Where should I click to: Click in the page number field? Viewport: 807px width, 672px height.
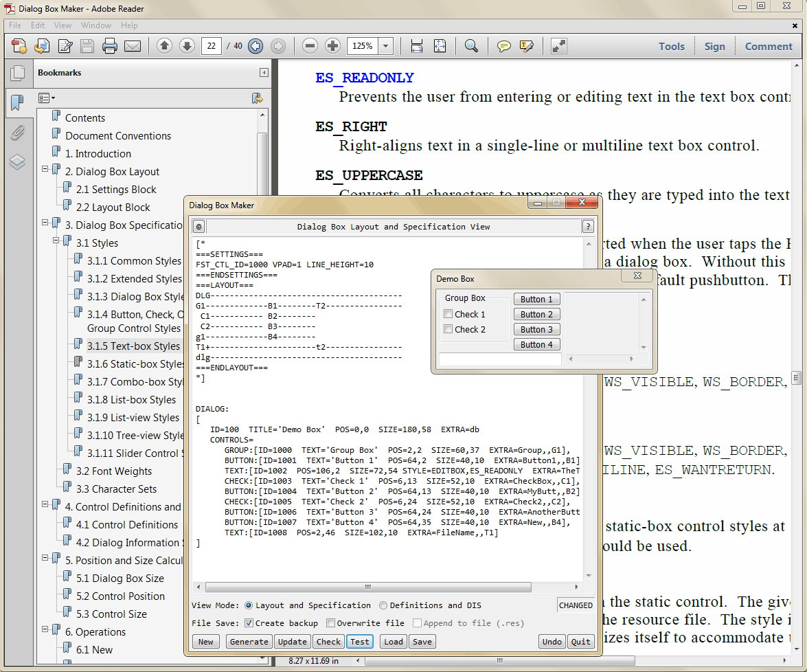tap(212, 46)
